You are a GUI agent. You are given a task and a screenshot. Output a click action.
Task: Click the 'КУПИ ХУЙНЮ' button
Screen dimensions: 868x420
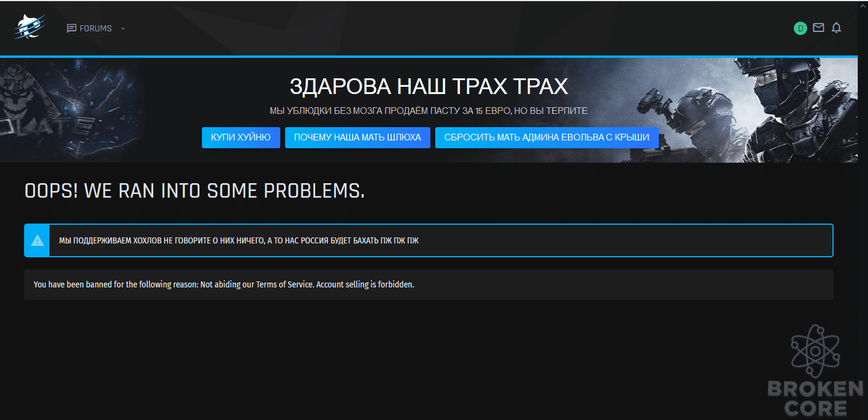[x=241, y=137]
